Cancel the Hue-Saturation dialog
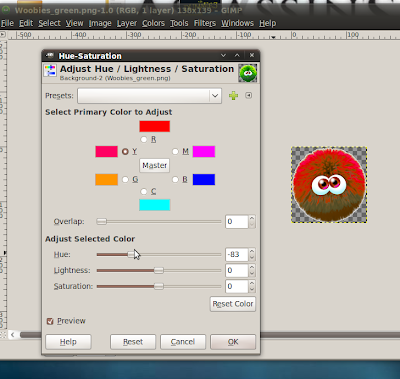Viewport: 400px width, 379px height. (183, 342)
